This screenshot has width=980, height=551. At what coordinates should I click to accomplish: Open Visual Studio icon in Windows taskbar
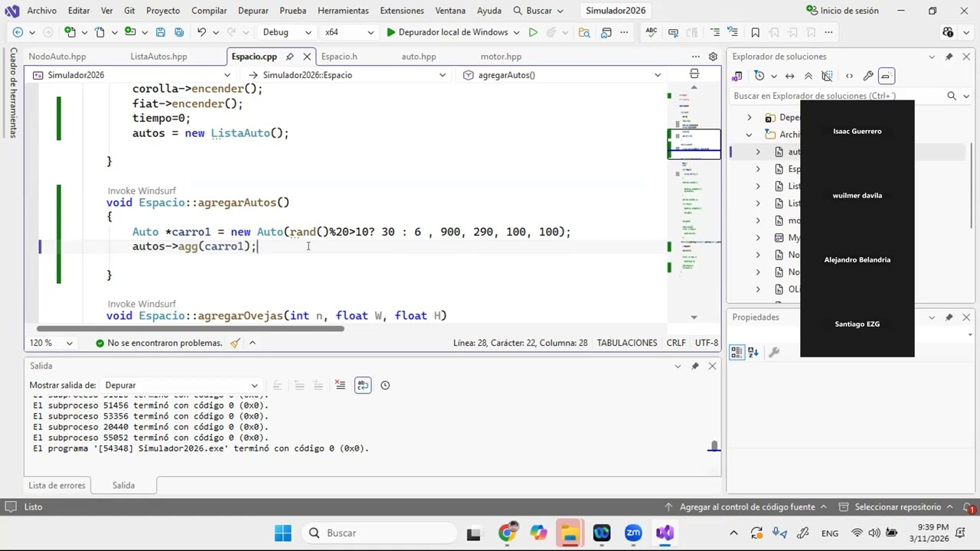pos(665,533)
